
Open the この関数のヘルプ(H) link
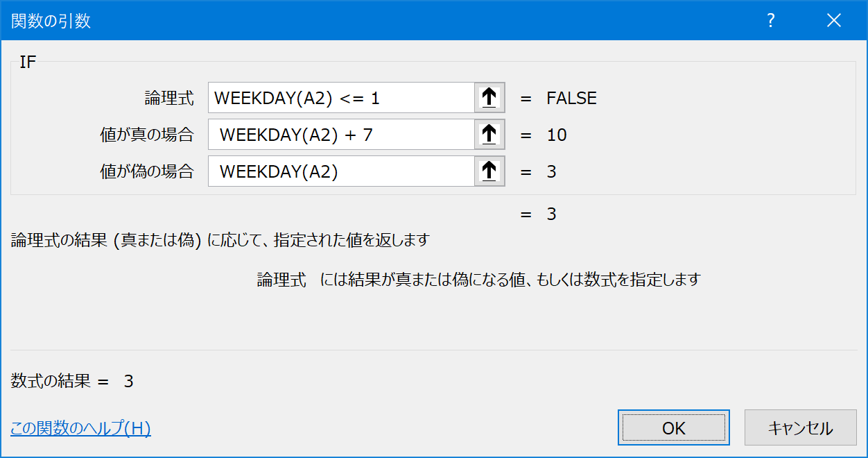click(x=80, y=428)
